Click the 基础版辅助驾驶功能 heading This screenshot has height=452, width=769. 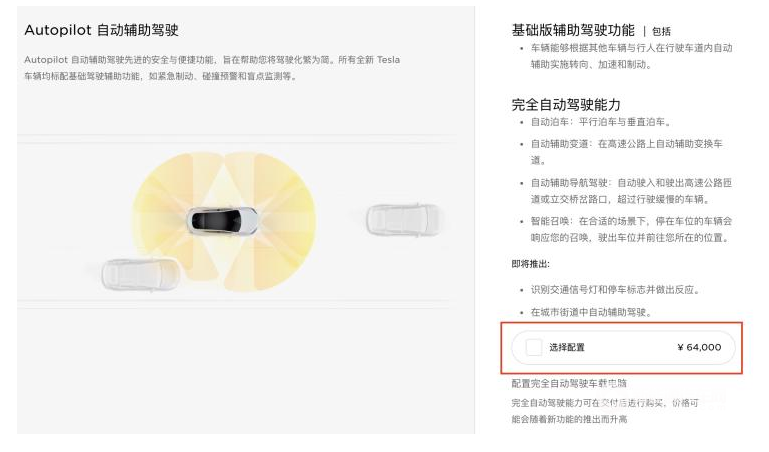click(573, 30)
